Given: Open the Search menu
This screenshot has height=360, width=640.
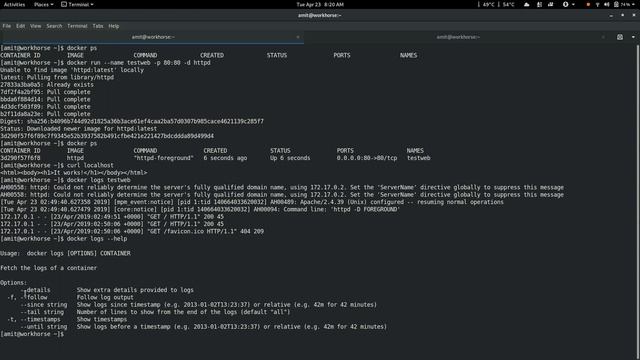Looking at the screenshot, I should tap(54, 26).
